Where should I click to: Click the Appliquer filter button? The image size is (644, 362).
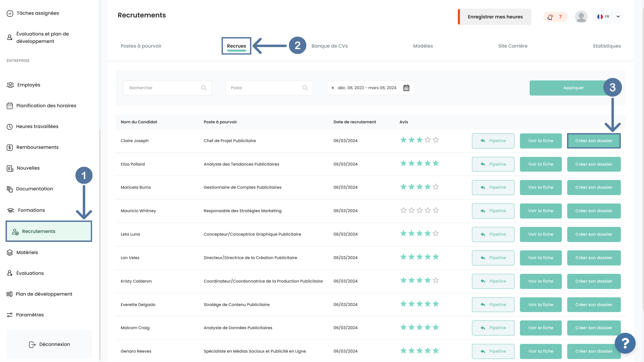point(573,88)
